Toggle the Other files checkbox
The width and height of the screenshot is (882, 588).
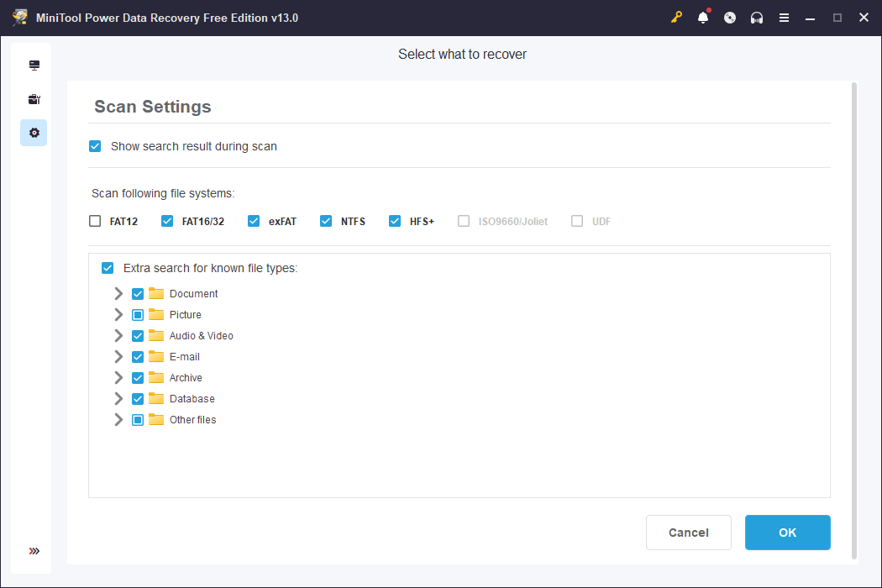pyautogui.click(x=138, y=420)
